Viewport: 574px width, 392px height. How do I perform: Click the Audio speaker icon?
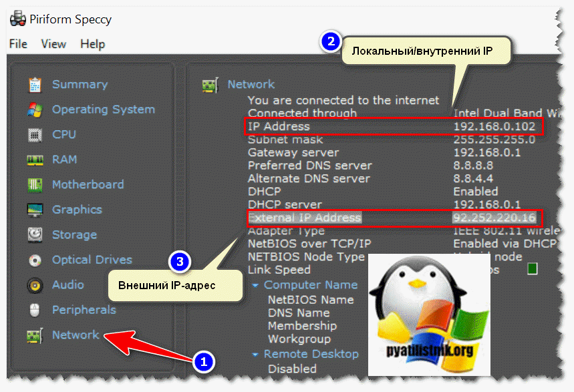point(35,285)
